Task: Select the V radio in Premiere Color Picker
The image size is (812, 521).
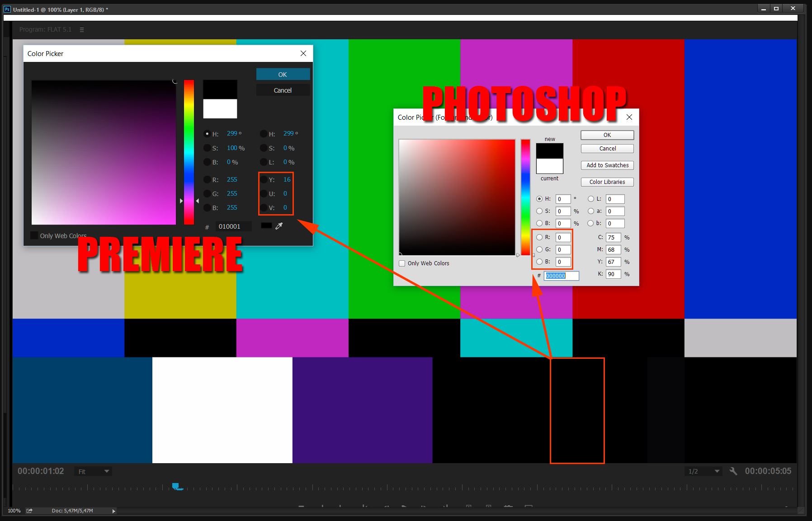Action: (264, 207)
